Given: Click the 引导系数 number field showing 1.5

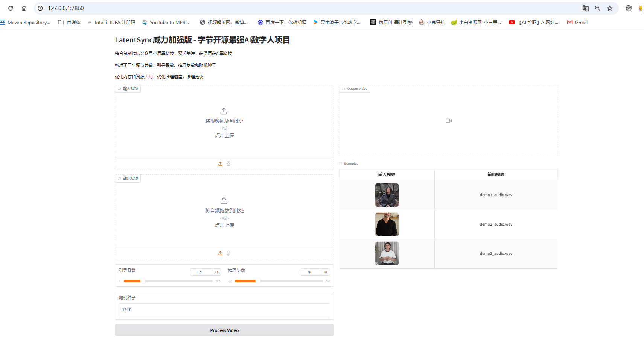Looking at the screenshot, I should point(201,272).
